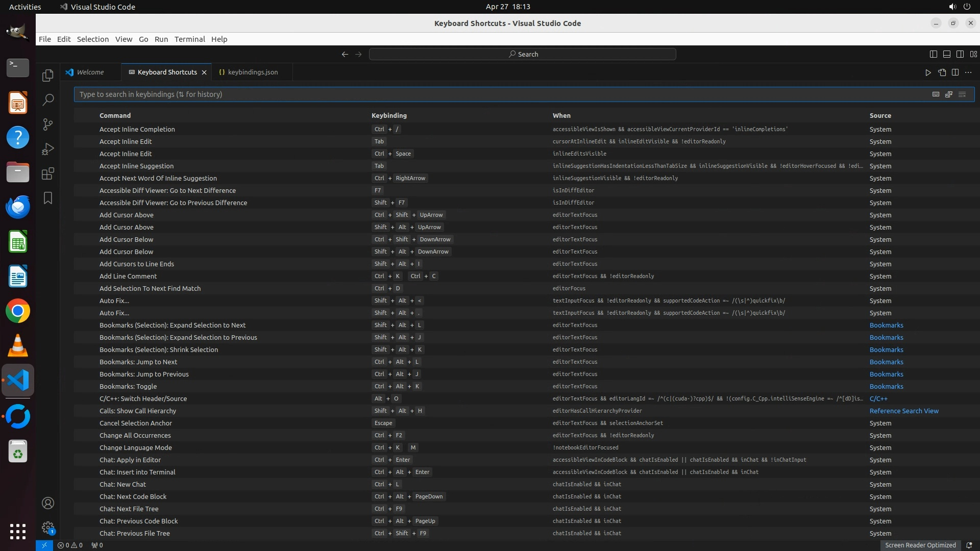Toggle Sort by Precedence in search box
Viewport: 980px width, 551px height.
(949, 94)
